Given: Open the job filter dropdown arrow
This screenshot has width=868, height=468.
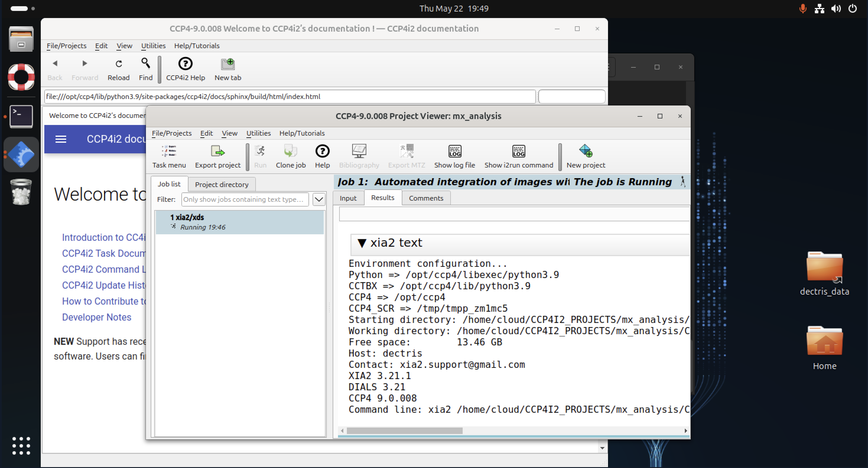Looking at the screenshot, I should (x=319, y=199).
